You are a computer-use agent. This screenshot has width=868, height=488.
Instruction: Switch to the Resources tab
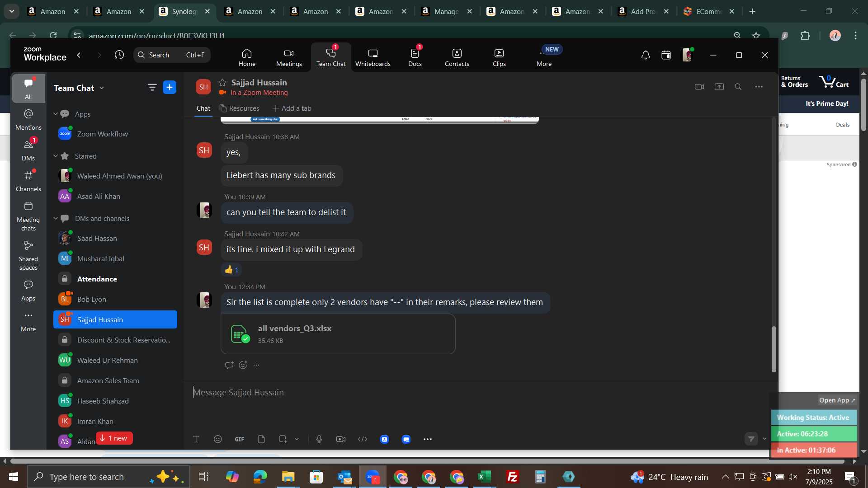tap(240, 108)
